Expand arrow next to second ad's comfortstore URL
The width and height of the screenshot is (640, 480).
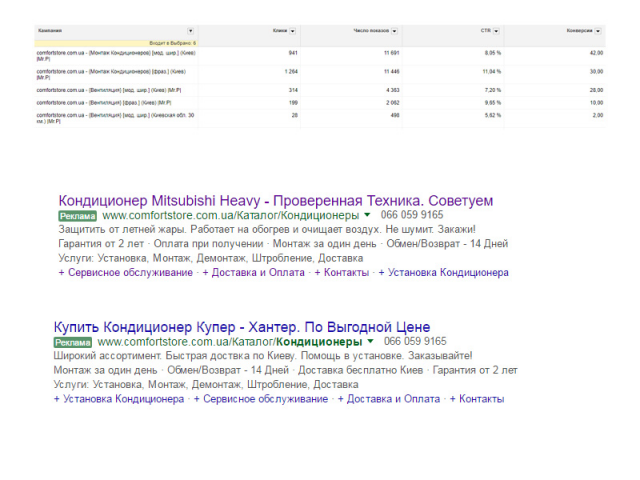coord(370,341)
